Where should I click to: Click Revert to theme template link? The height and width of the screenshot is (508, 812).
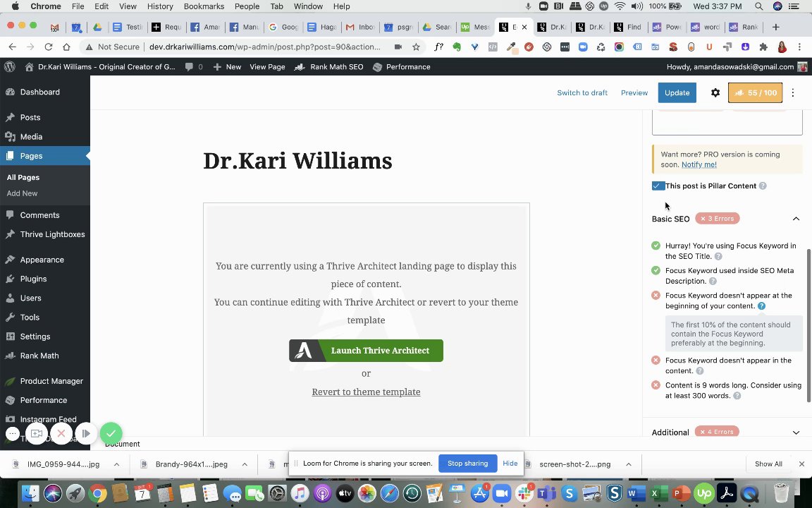366,392
